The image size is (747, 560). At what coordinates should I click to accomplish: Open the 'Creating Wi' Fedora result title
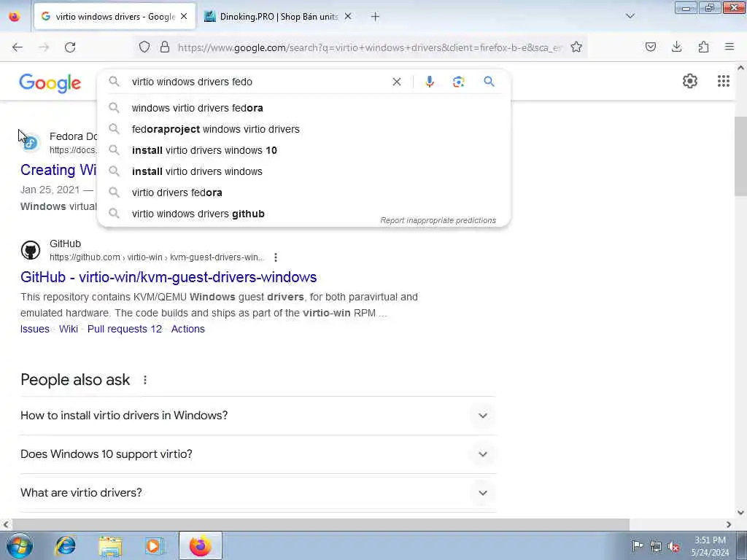[x=58, y=170]
